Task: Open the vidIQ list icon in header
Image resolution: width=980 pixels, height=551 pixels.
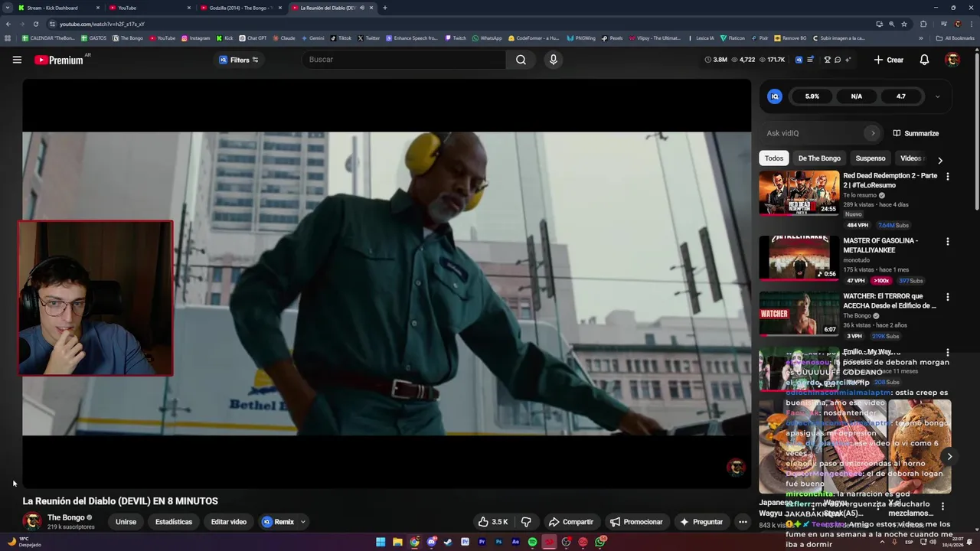Action: 810,60
